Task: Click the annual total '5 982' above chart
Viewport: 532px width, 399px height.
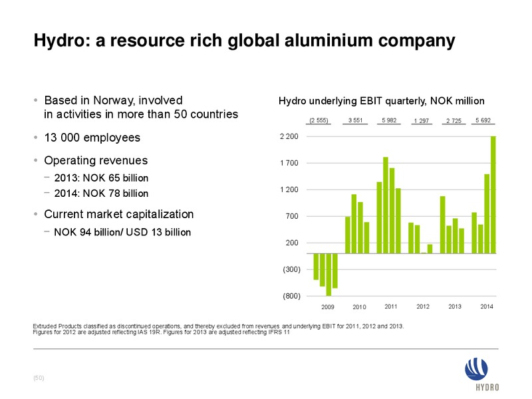Action: (389, 120)
